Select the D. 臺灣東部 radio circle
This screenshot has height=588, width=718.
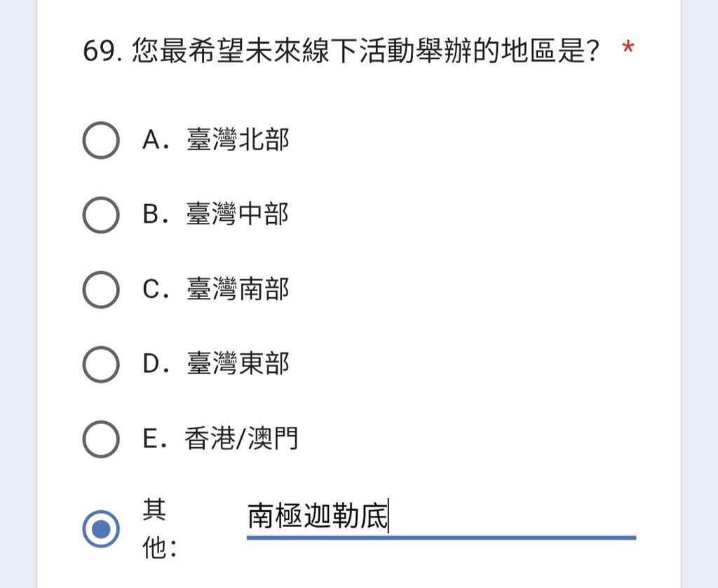tap(101, 364)
